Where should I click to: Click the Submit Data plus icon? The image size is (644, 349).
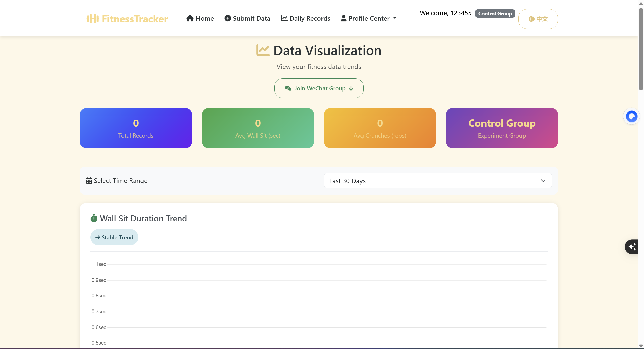pyautogui.click(x=227, y=18)
